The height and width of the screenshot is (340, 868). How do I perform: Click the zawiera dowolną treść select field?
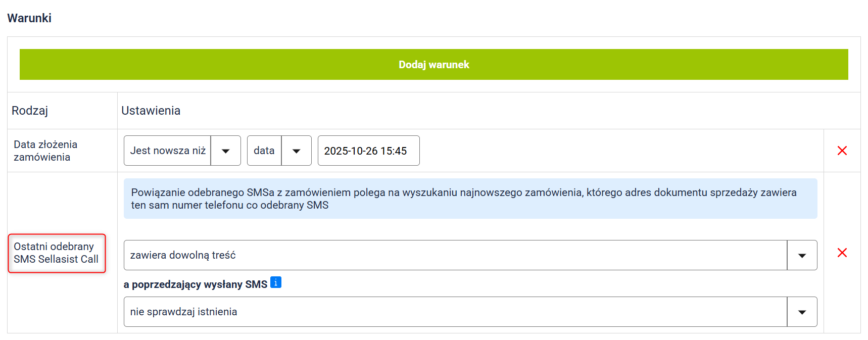[455, 255]
